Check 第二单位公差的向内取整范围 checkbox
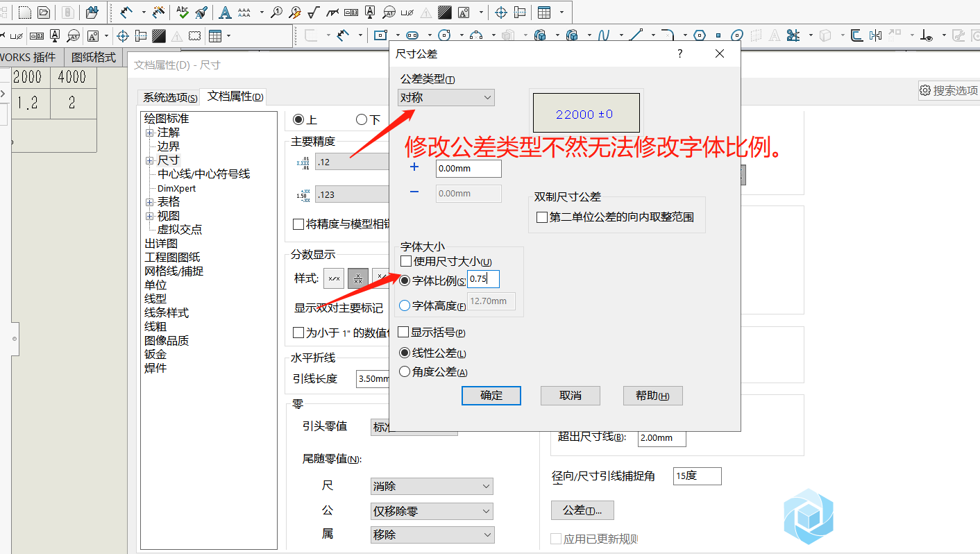 (x=542, y=217)
